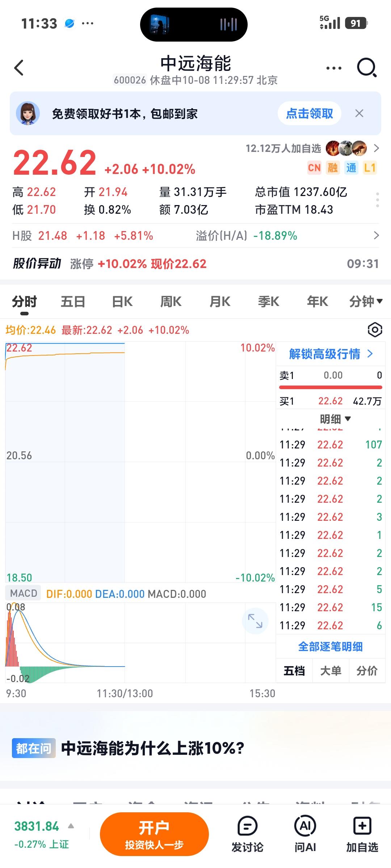Image resolution: width=391 pixels, height=868 pixels.
Task: Open 全部逐笔明细 link
Action: pyautogui.click(x=331, y=647)
